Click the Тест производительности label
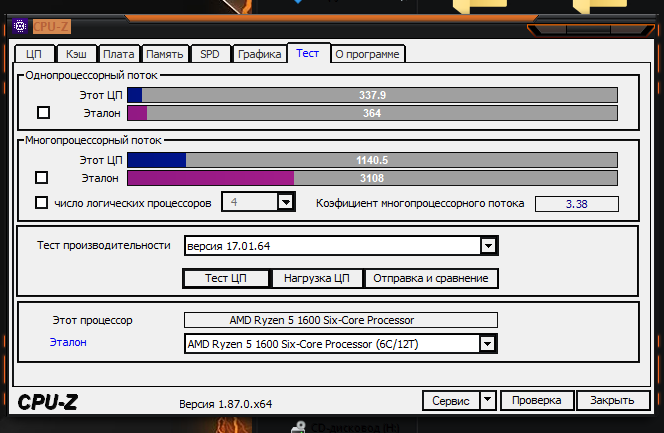This screenshot has width=664, height=433. click(x=104, y=245)
